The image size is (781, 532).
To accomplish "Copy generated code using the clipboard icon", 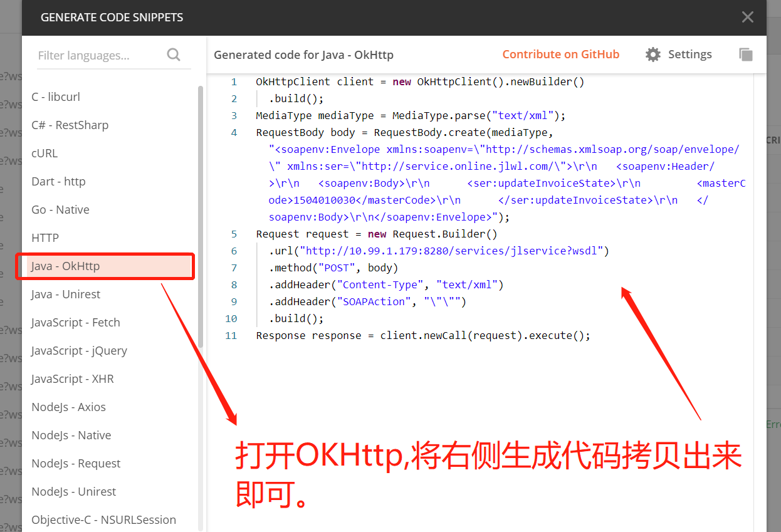I will click(745, 54).
